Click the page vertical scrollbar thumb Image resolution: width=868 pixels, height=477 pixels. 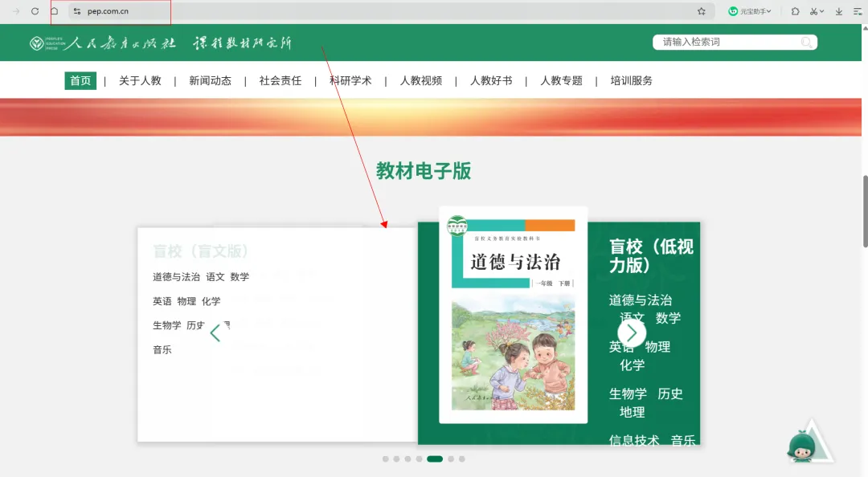pyautogui.click(x=866, y=211)
